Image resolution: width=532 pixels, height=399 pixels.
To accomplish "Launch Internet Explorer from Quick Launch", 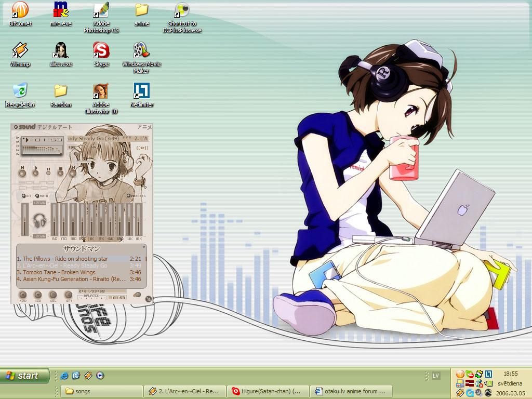I will point(64,376).
